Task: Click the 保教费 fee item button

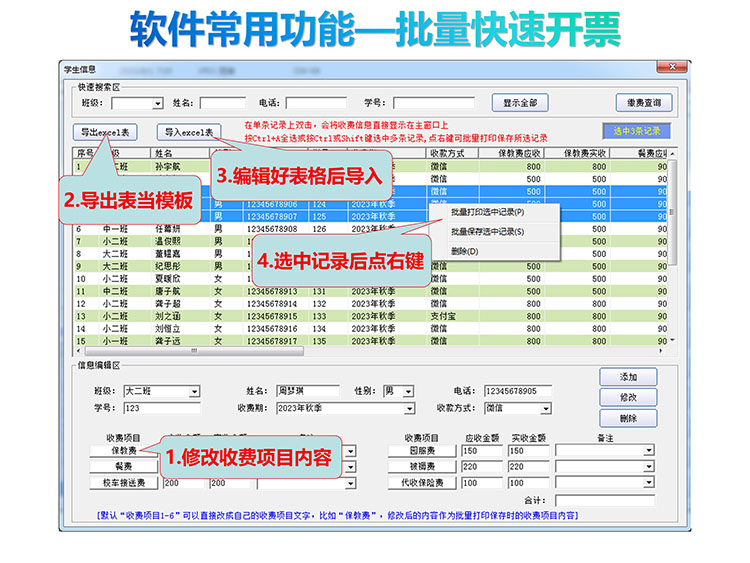Action: coord(124,451)
